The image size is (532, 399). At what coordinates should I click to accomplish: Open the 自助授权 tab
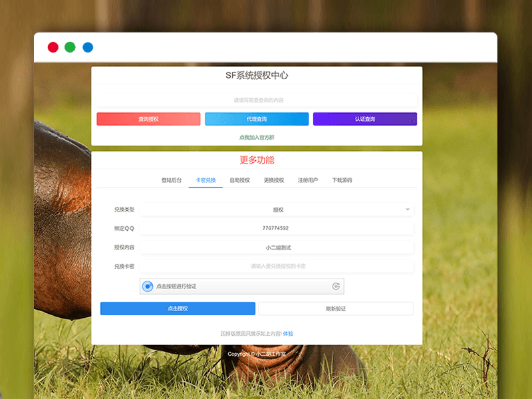[x=239, y=180]
